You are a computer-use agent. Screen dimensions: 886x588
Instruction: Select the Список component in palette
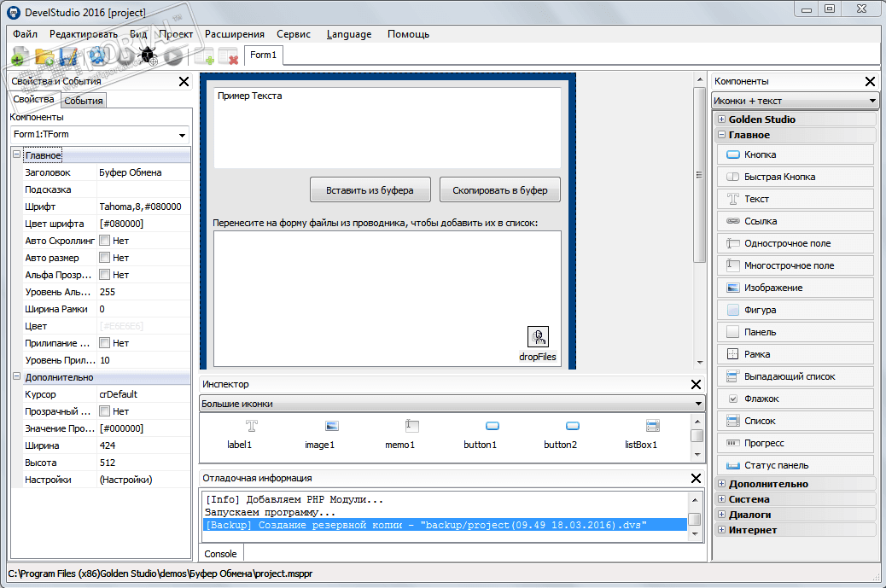point(795,421)
